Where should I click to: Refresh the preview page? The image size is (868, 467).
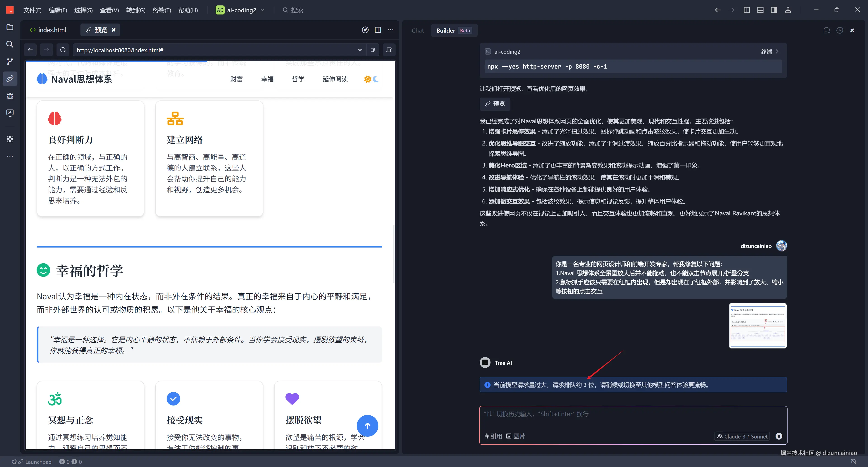[63, 50]
